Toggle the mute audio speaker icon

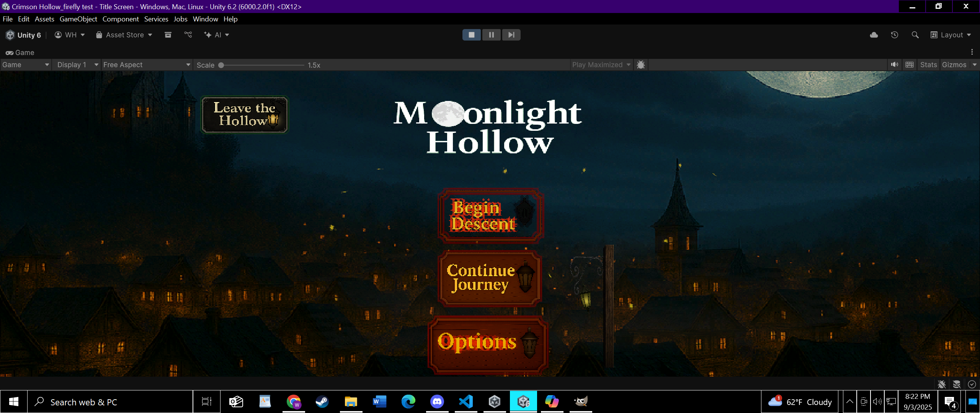[894, 65]
